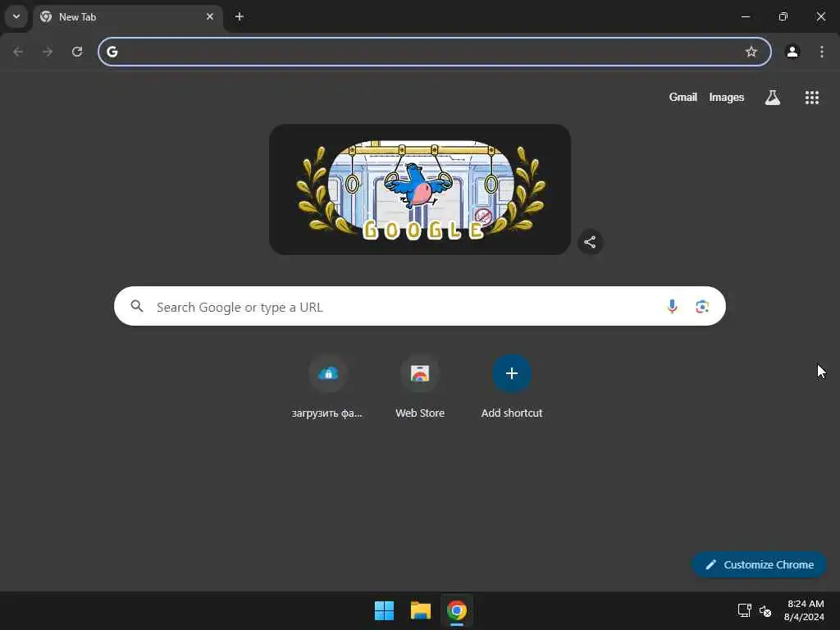Open Search Labs flask icon
Screen dimensions: 840x630
pos(773,97)
